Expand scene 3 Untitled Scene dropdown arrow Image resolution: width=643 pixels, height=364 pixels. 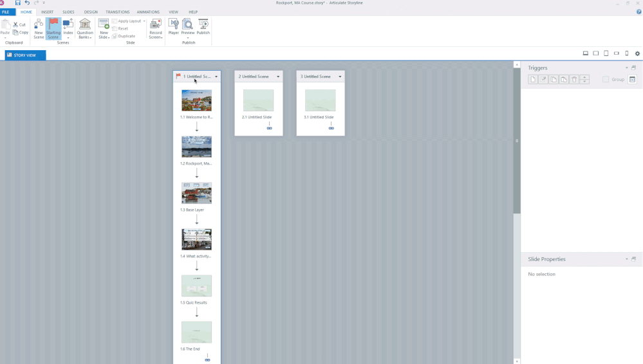coord(340,77)
